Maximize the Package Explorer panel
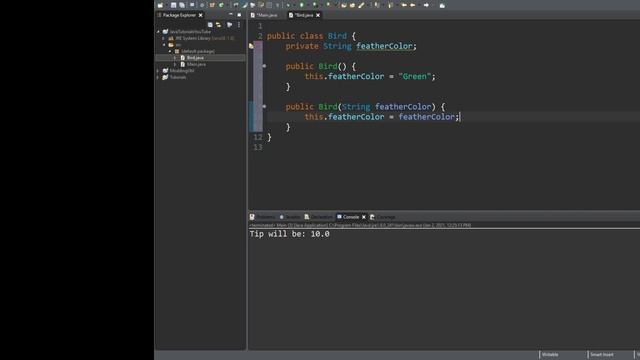 (239, 15)
